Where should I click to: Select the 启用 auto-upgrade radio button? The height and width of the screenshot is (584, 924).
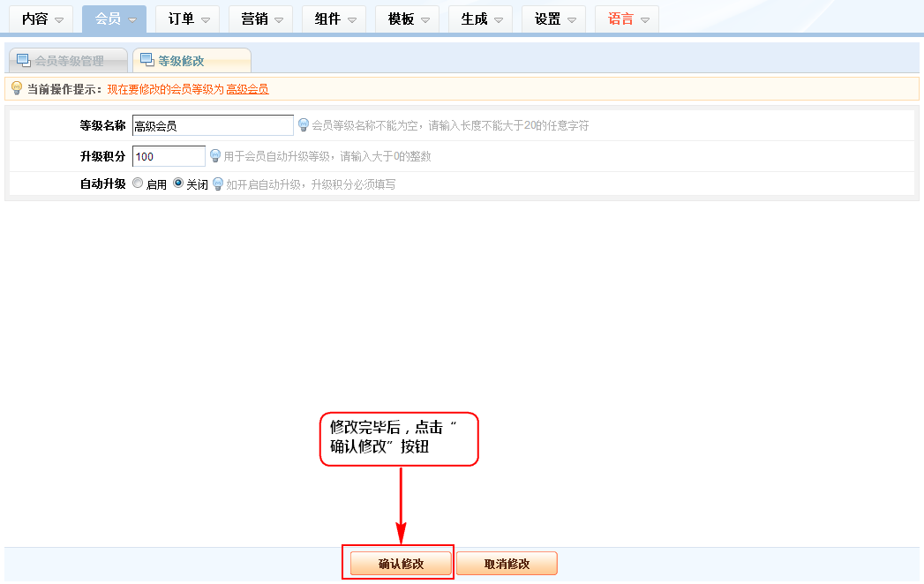coord(138,183)
